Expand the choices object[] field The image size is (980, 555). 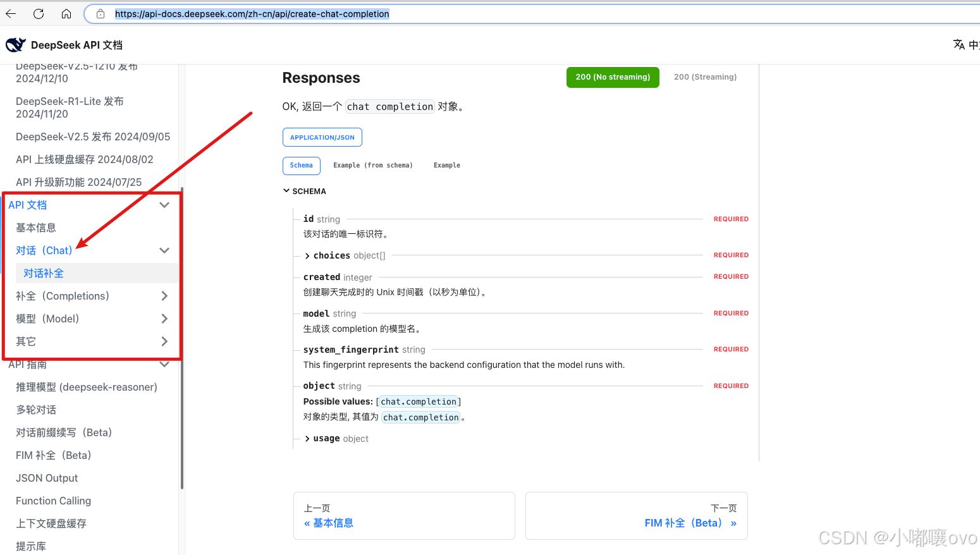[345, 255]
